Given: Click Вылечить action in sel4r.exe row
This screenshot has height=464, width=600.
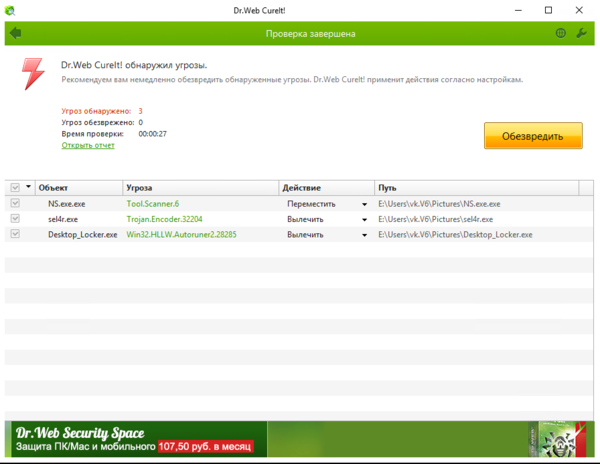Looking at the screenshot, I should pos(305,219).
